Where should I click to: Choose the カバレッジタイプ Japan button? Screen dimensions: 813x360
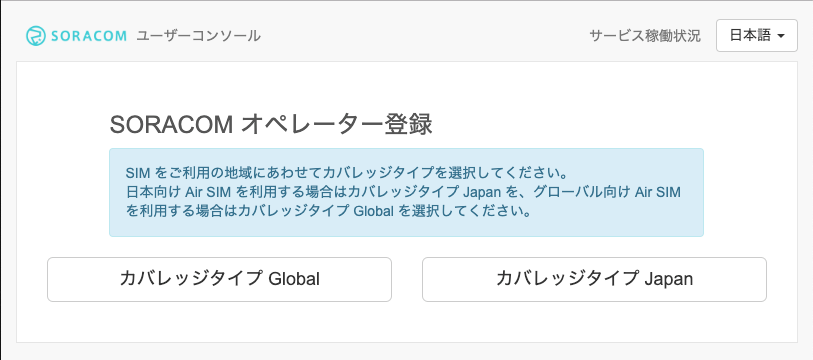pos(594,279)
